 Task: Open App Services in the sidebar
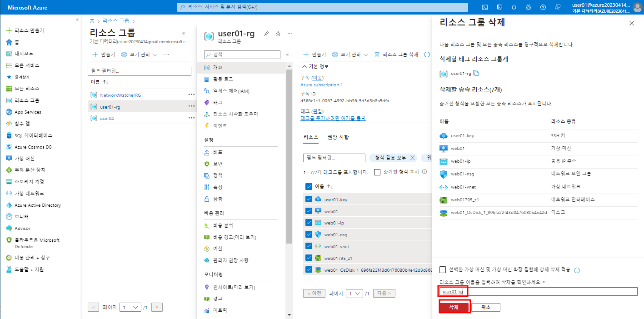(28, 112)
